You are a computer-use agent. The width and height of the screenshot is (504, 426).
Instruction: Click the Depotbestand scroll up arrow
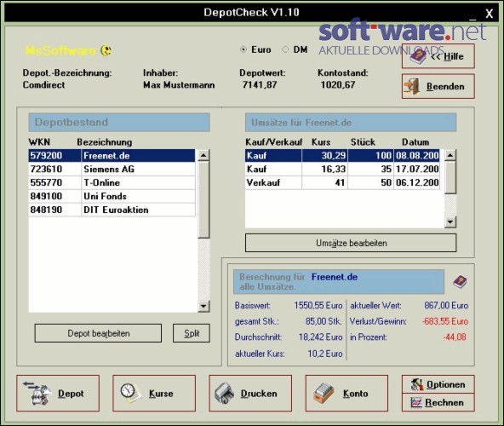click(x=203, y=155)
